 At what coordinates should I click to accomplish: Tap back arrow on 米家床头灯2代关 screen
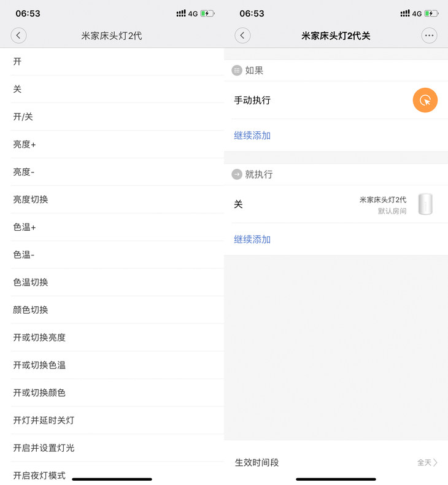point(242,36)
